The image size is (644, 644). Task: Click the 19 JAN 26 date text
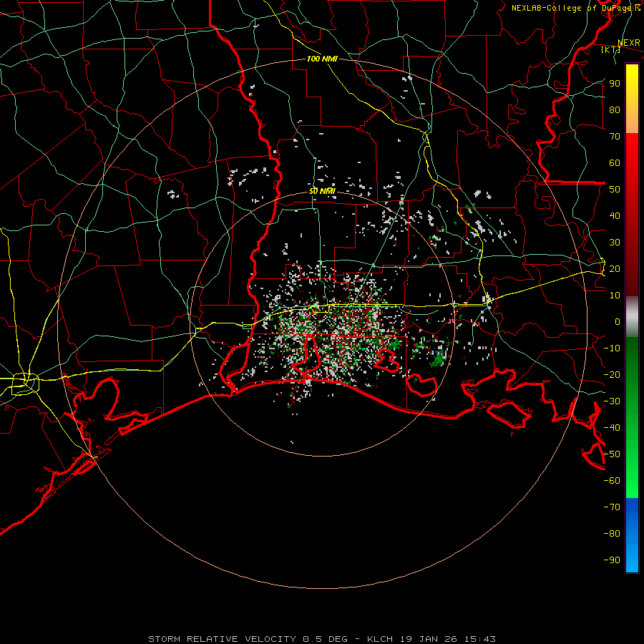click(429, 639)
